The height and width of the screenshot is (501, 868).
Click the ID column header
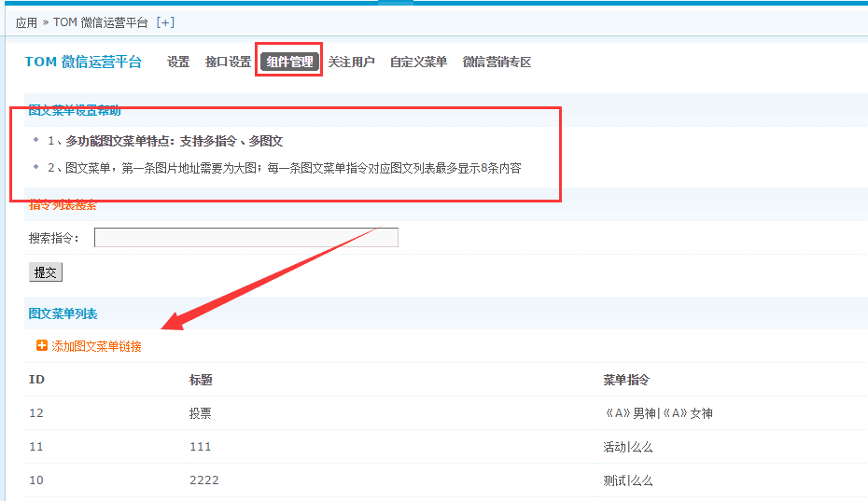click(36, 379)
